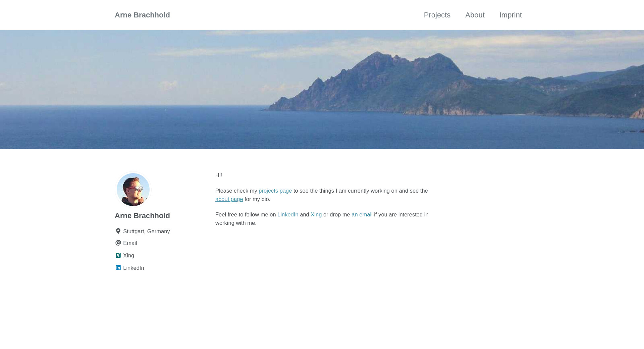Open the Projects navigation item
This screenshot has width=644, height=349.
[x=437, y=15]
